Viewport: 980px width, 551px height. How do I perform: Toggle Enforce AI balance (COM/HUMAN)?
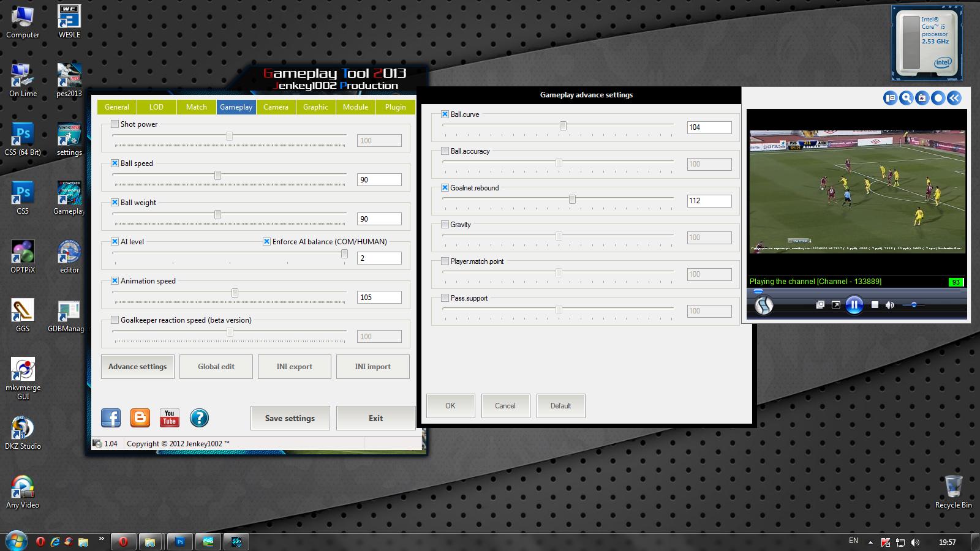click(266, 242)
